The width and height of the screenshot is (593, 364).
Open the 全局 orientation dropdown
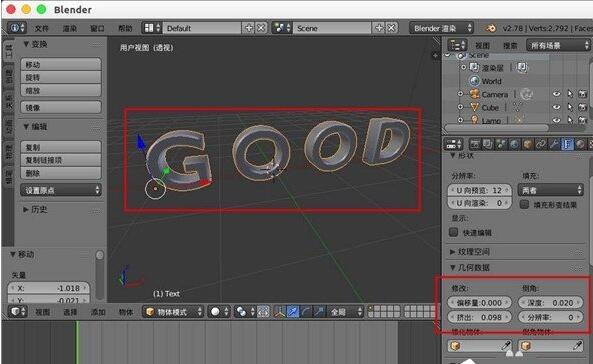(x=345, y=312)
